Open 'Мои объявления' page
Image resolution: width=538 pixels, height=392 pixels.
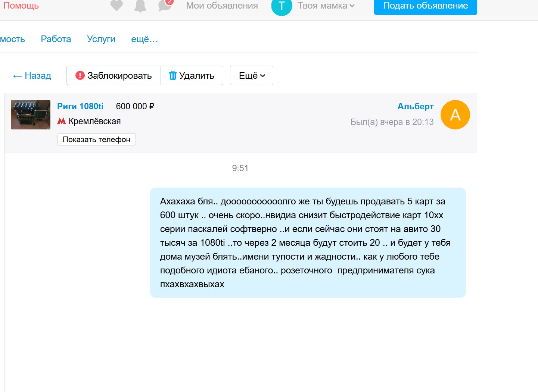[222, 6]
